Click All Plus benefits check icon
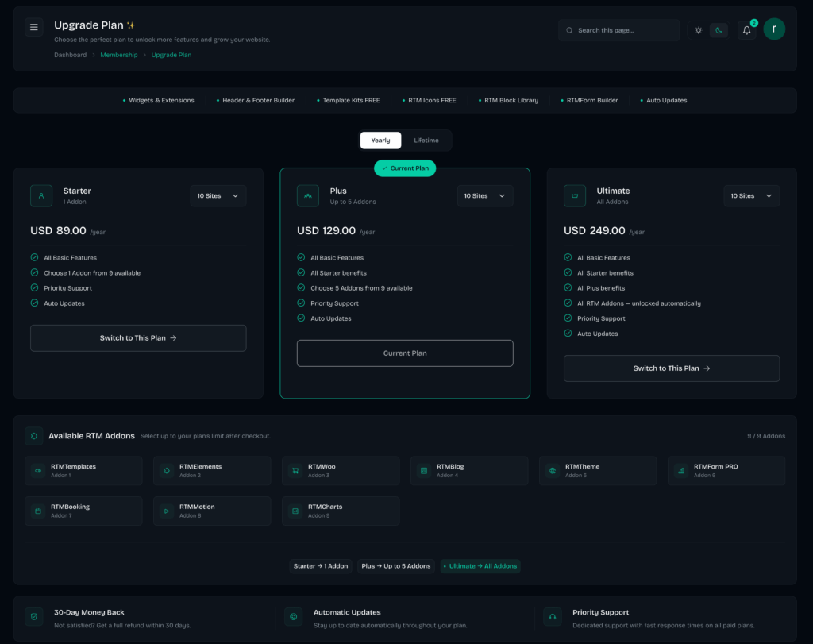The width and height of the screenshot is (813, 644). (x=568, y=287)
